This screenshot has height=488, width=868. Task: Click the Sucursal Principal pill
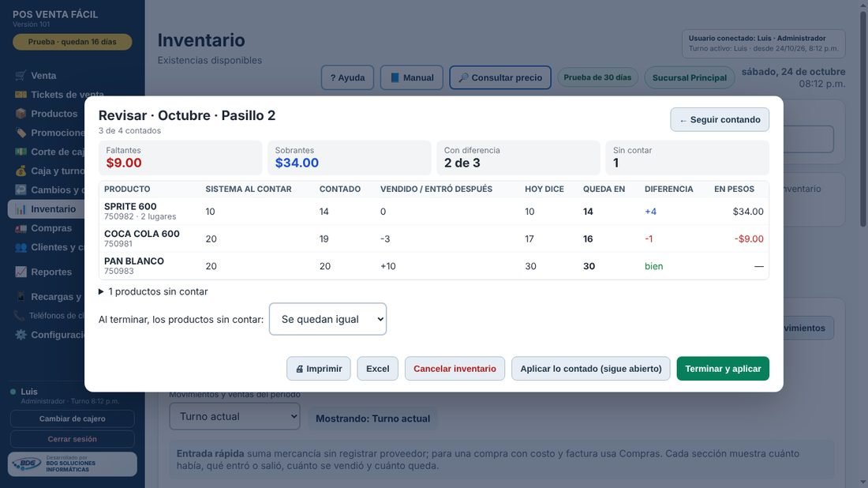(690, 77)
